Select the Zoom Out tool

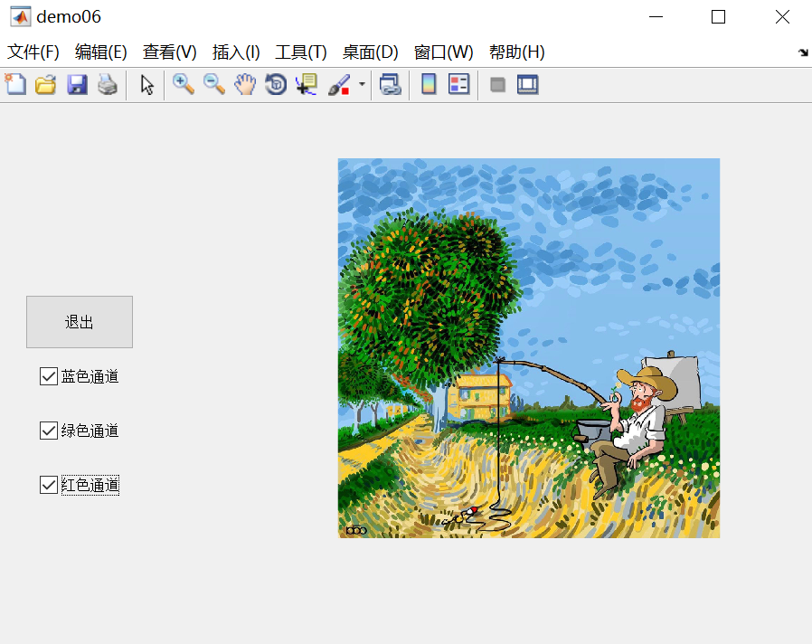tap(214, 84)
